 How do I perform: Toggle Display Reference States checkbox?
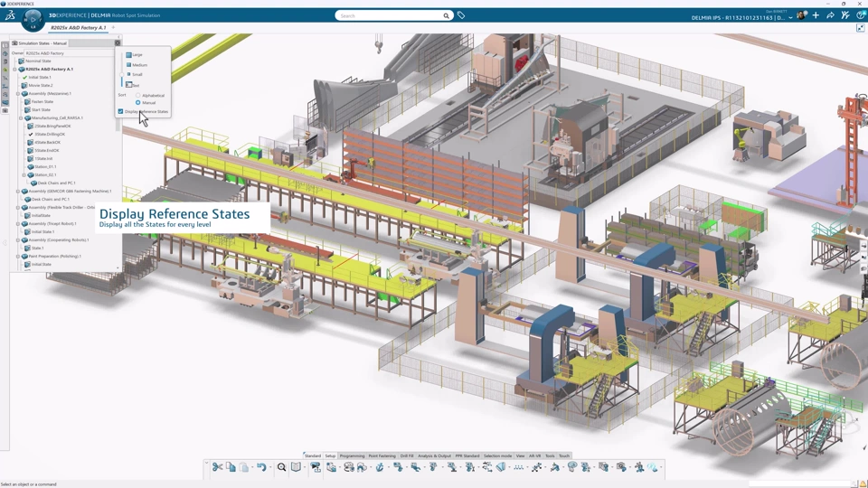(120, 111)
